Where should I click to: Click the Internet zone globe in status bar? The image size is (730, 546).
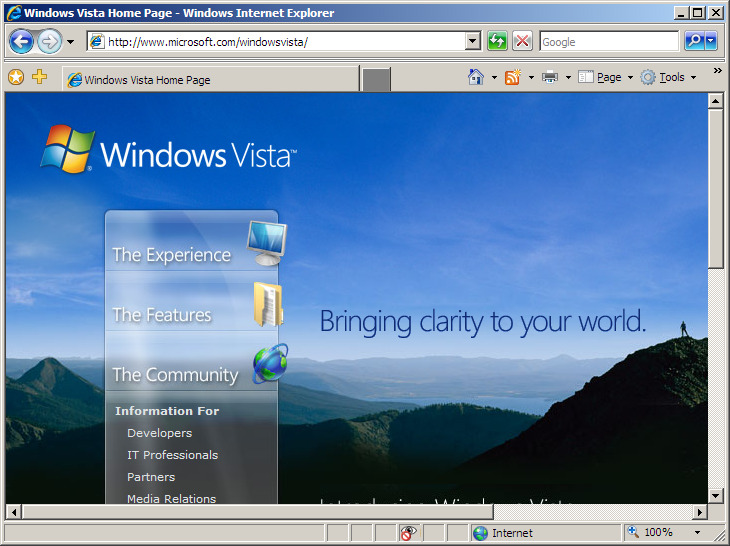[480, 533]
